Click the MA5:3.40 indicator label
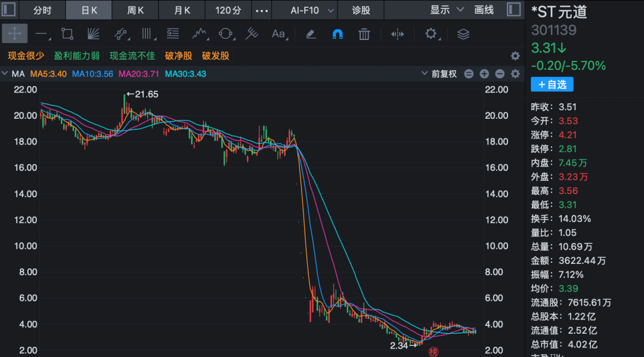This screenshot has width=644, height=357. point(48,74)
